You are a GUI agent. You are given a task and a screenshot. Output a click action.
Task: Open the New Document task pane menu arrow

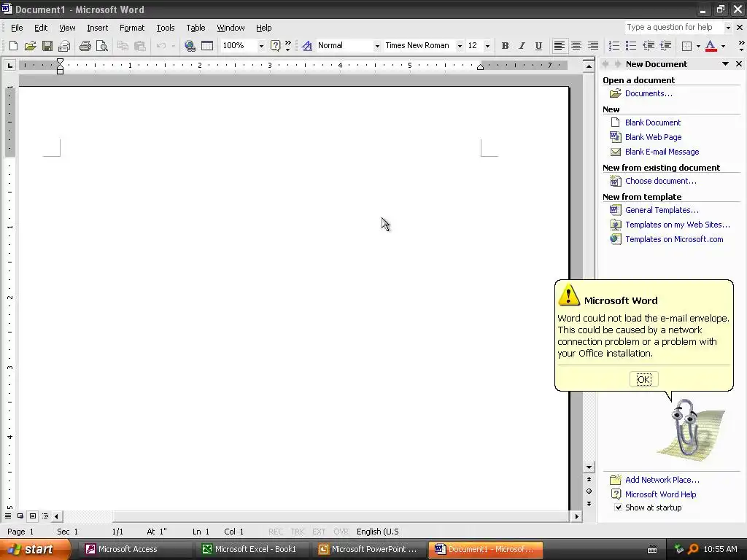click(x=725, y=64)
